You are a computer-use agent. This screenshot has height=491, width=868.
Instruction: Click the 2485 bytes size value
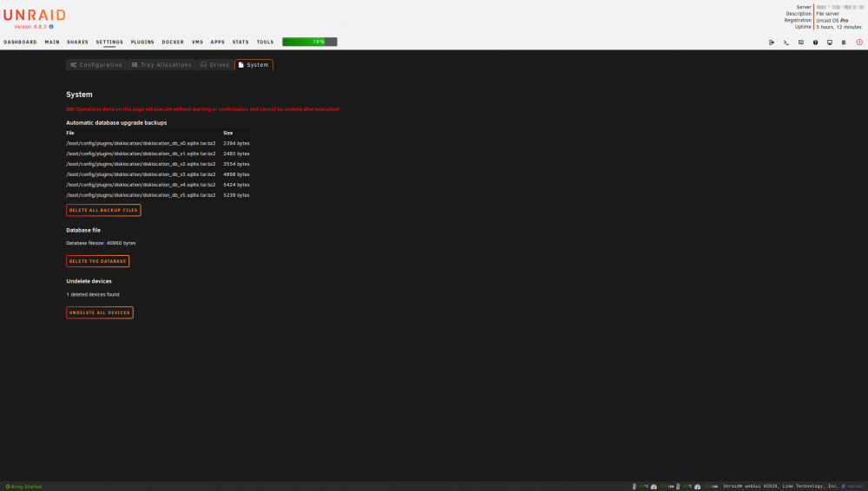coord(236,154)
